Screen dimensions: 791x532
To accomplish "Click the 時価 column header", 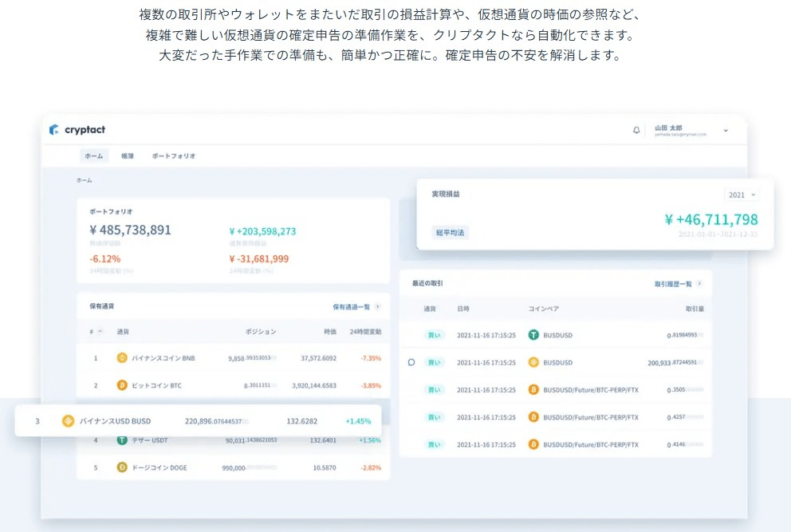I will pyautogui.click(x=330, y=332).
